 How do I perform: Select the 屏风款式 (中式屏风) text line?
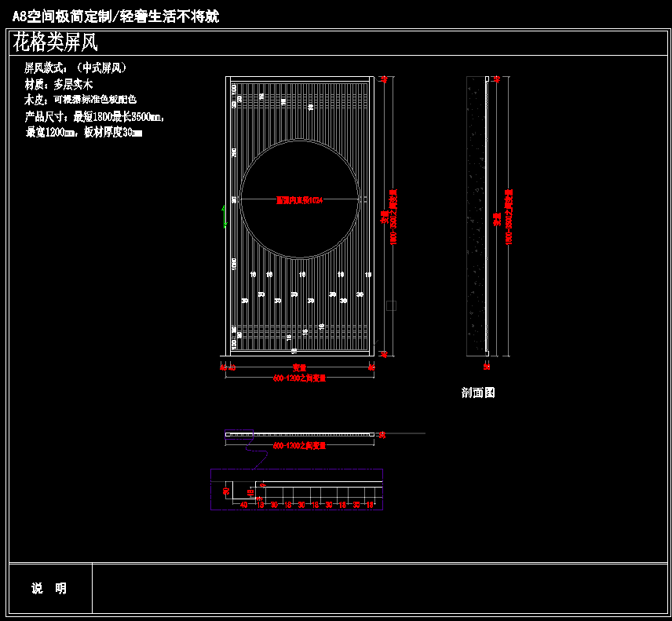click(x=75, y=68)
